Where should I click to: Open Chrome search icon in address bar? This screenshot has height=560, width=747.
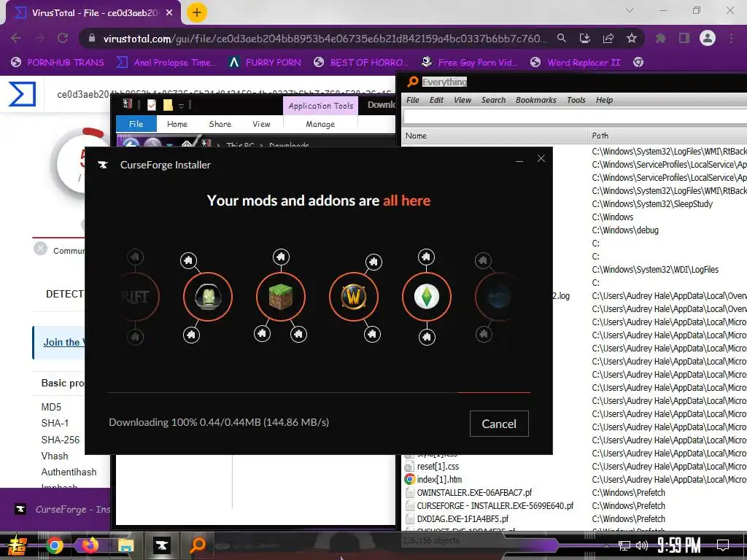[562, 38]
